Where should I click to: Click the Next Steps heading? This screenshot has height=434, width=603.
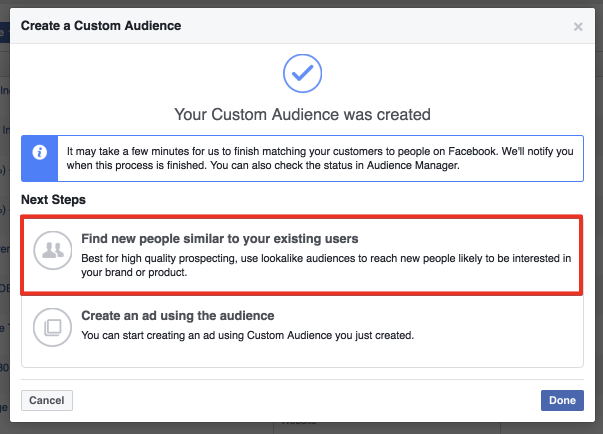(53, 200)
